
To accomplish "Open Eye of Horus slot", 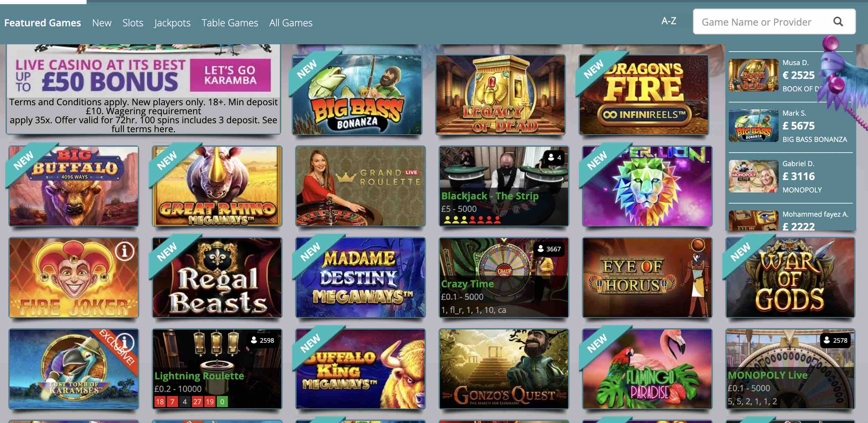I will (647, 277).
